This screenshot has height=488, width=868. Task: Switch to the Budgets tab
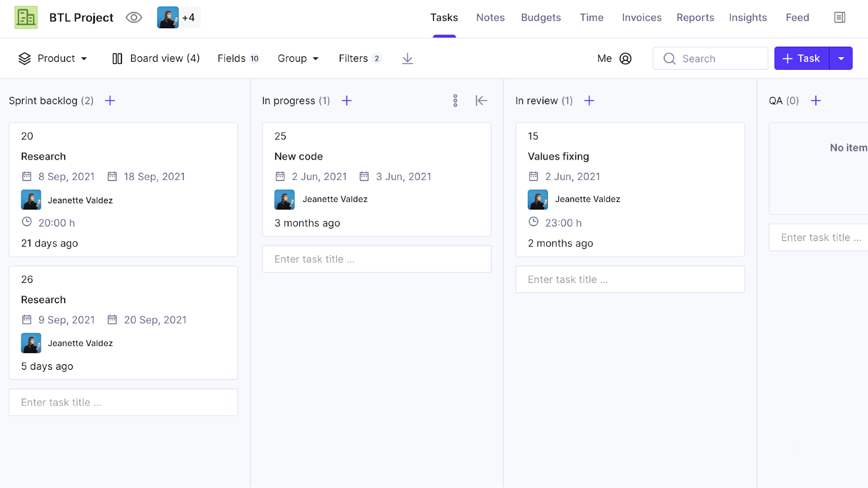click(540, 17)
